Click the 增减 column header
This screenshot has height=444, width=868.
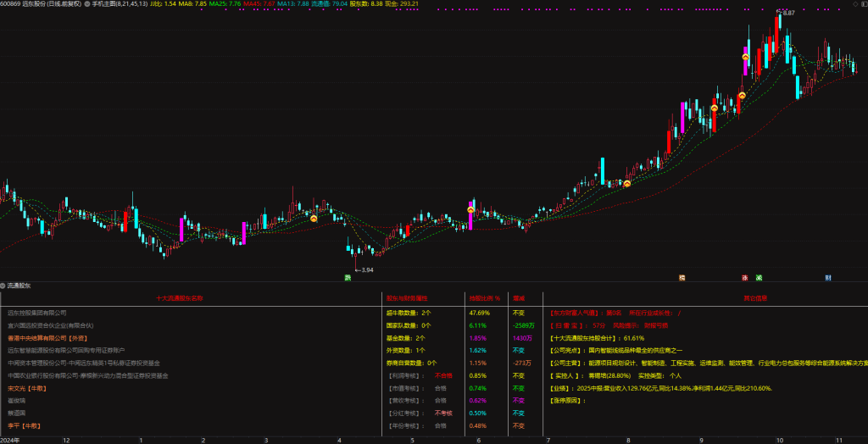[x=519, y=298]
